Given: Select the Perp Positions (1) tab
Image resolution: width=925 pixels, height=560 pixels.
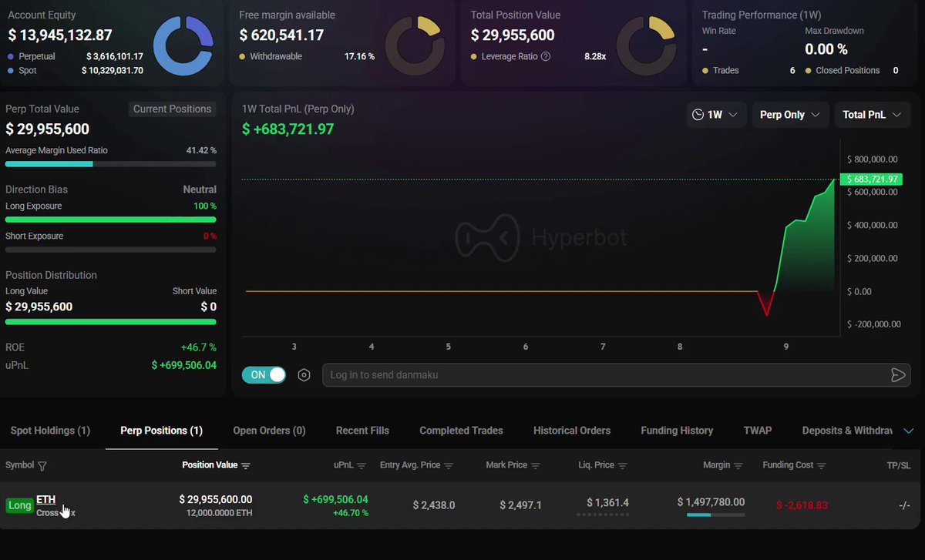Looking at the screenshot, I should (x=162, y=431).
